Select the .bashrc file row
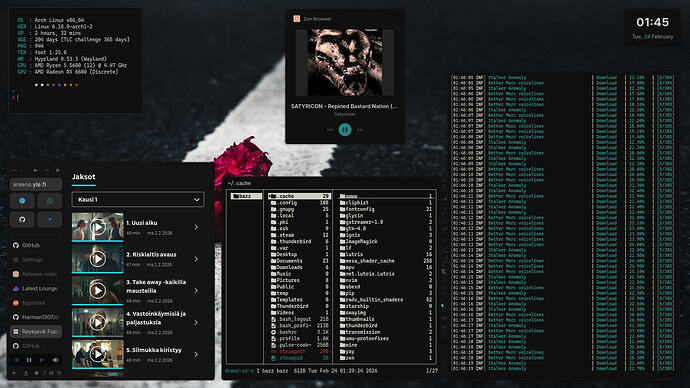This screenshot has width=690, height=388. pyautogui.click(x=299, y=332)
